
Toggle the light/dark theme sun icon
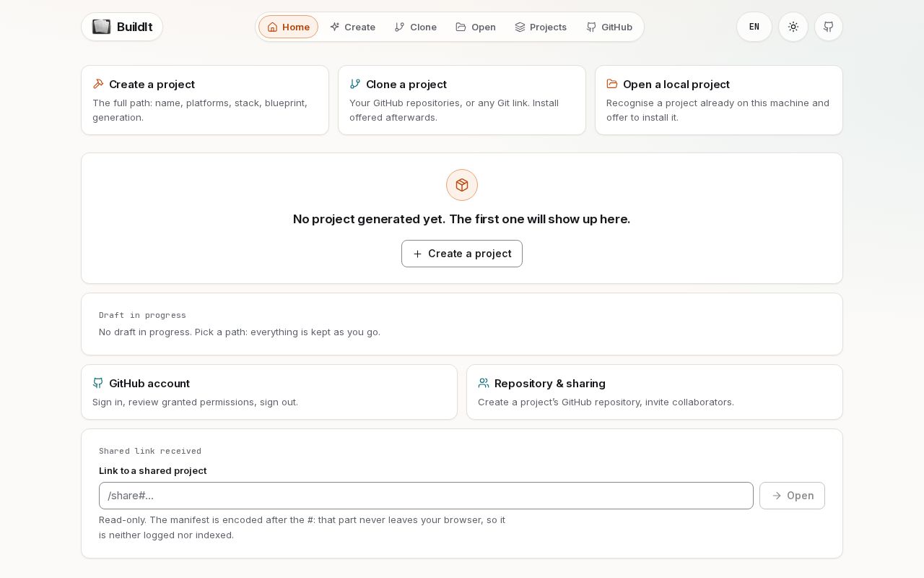coord(793,27)
